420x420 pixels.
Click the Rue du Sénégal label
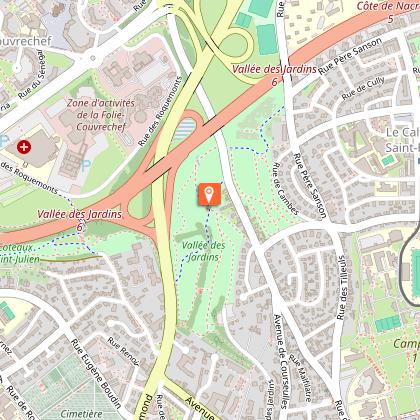pos(31,75)
